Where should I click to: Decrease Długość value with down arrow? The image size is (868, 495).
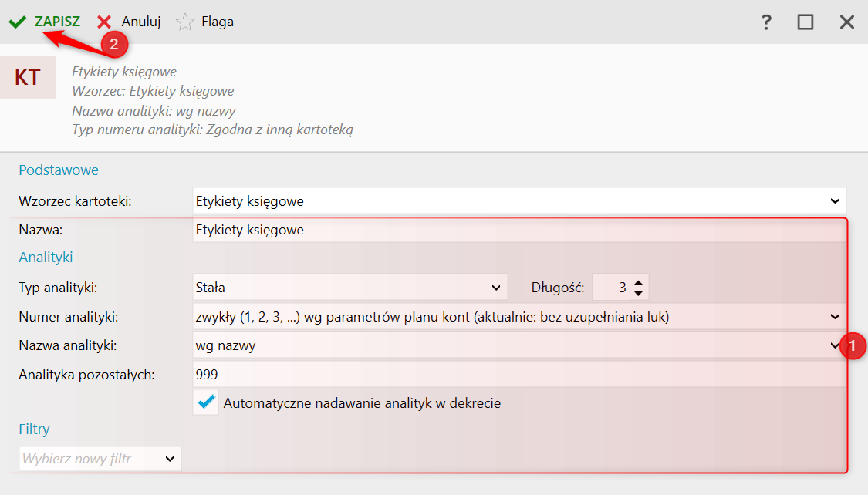pyautogui.click(x=638, y=293)
